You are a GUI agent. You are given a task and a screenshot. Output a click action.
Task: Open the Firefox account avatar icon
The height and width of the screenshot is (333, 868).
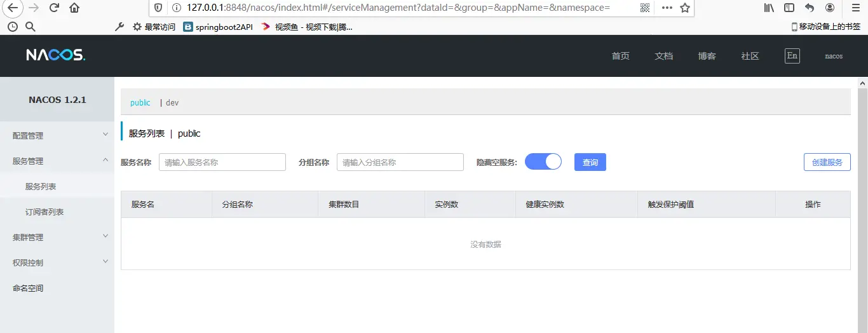830,8
